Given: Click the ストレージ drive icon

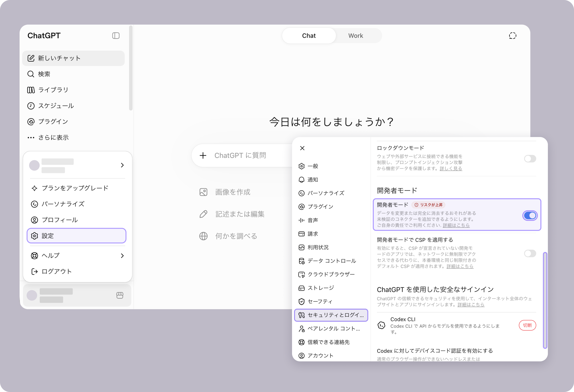Looking at the screenshot, I should coord(302,288).
